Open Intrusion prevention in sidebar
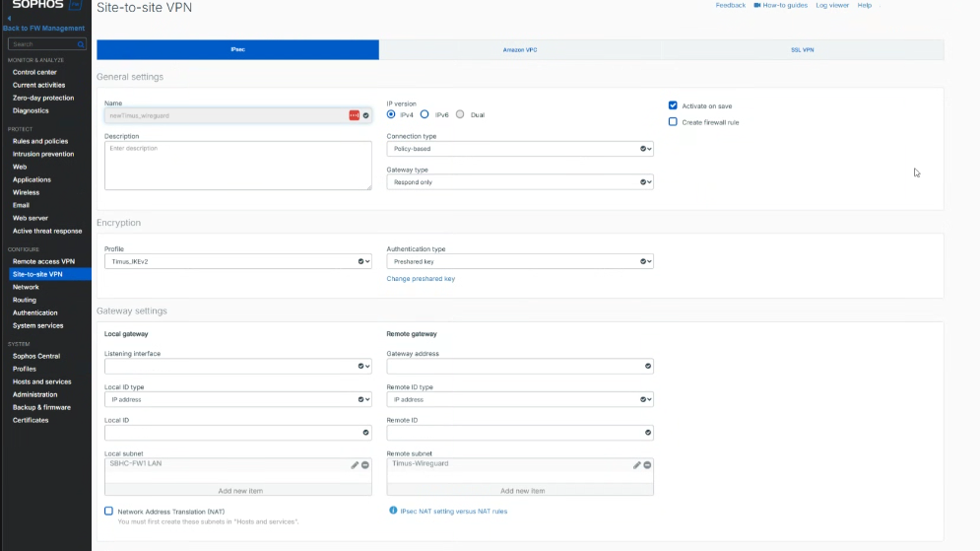 43,154
